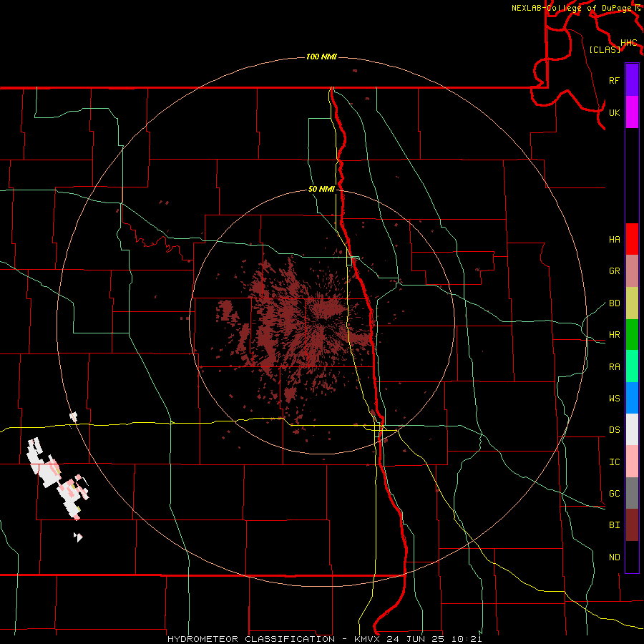
Task: Click the 10:21 timestamp text
Action: [x=467, y=639]
